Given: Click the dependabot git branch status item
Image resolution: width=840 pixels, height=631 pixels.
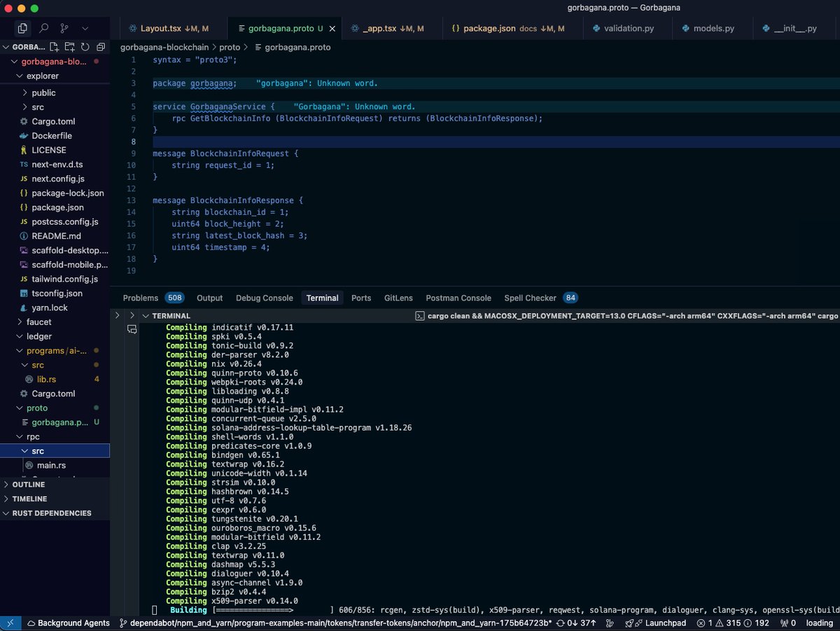Looking at the screenshot, I should (x=335, y=623).
